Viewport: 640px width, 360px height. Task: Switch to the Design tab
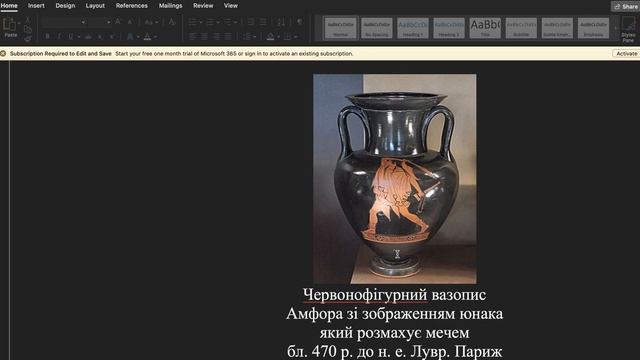(65, 6)
